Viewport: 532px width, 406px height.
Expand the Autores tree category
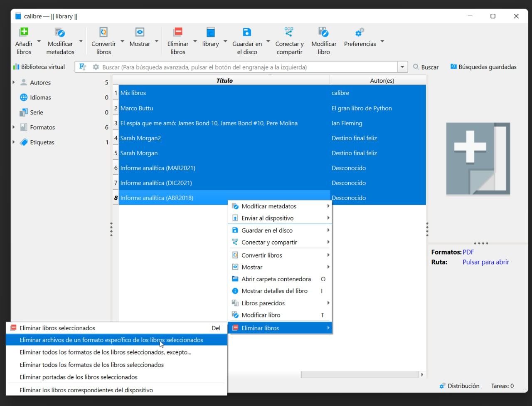coord(14,82)
